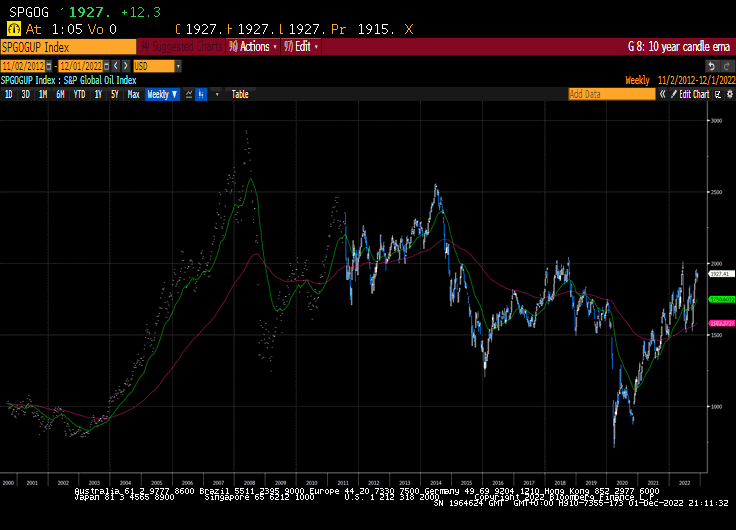Open the USD currency dropdown arrow
The height and width of the screenshot is (530, 736).
click(178, 66)
